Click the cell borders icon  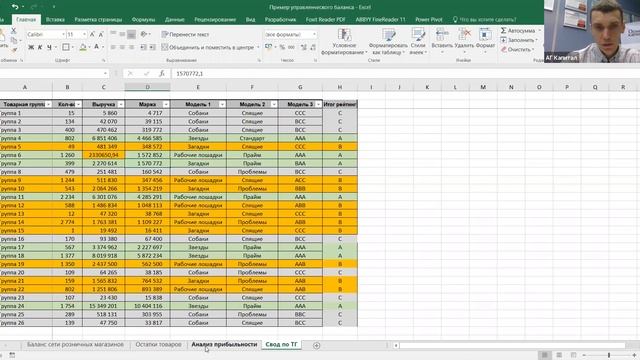(65, 47)
